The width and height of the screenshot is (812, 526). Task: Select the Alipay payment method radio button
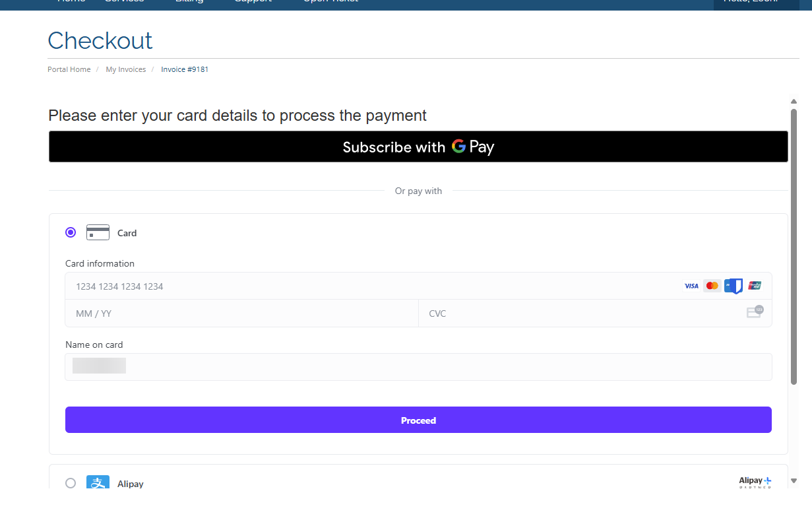click(x=71, y=483)
